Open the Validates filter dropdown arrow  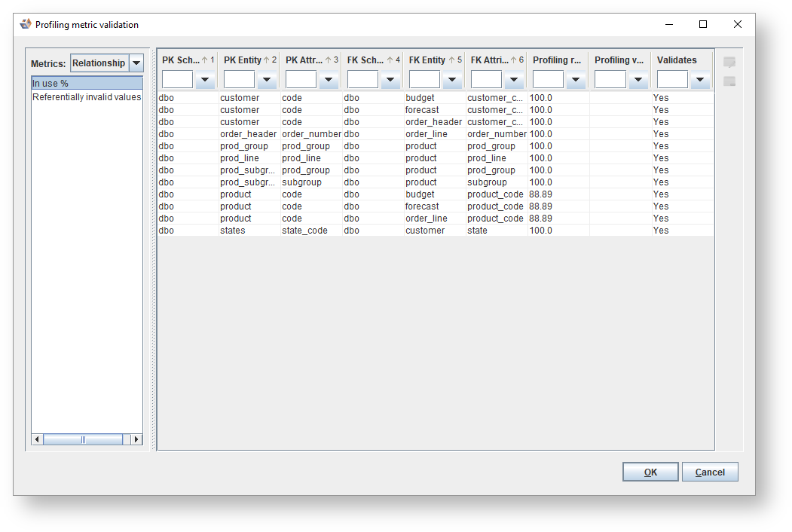700,79
